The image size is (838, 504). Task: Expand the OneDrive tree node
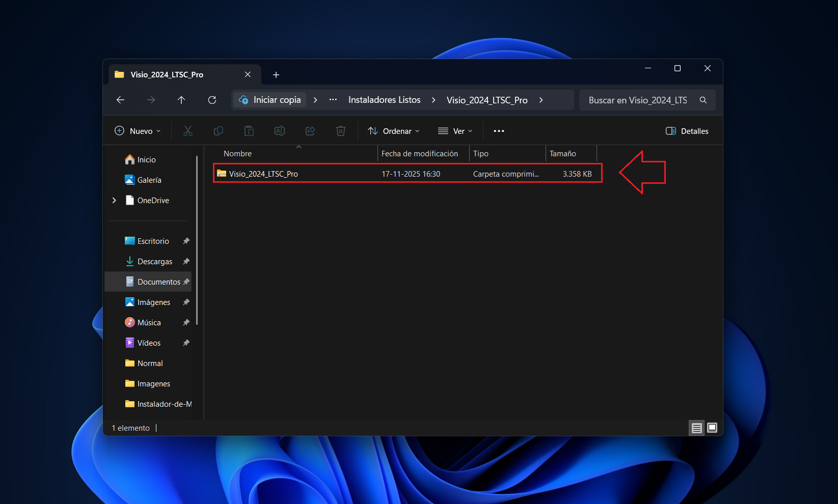pyautogui.click(x=114, y=201)
